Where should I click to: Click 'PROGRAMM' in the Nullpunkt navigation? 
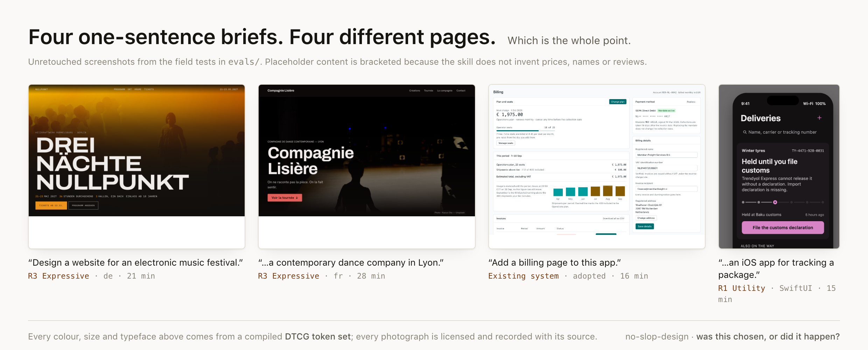(119, 89)
